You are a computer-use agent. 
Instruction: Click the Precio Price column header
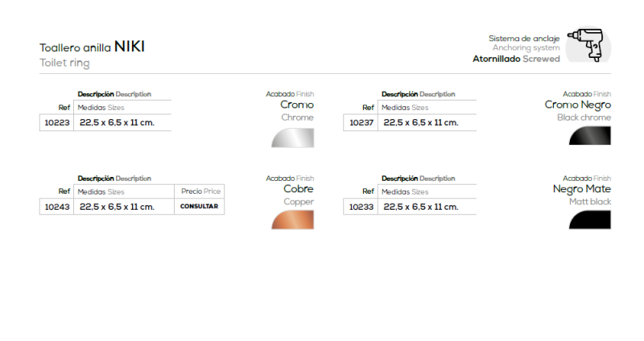[x=200, y=191]
